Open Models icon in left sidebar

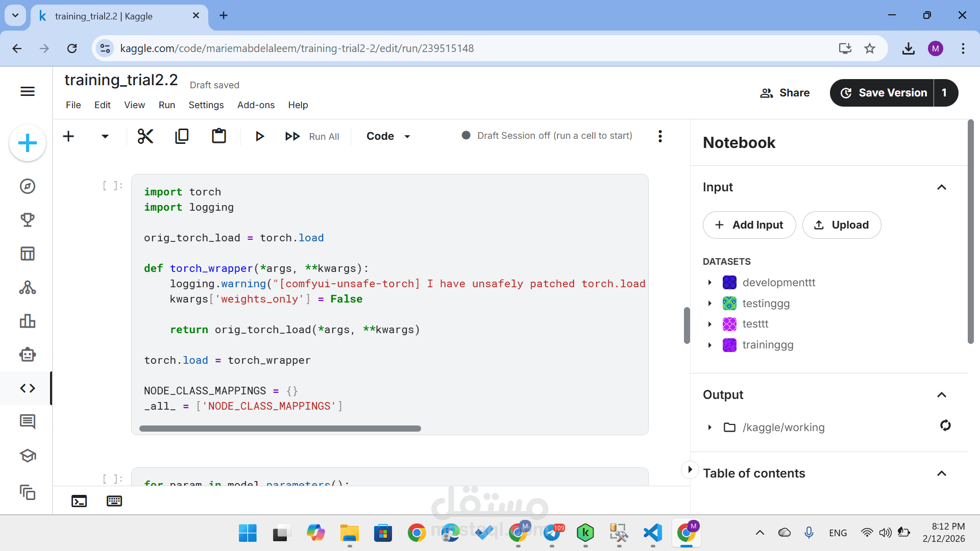click(x=28, y=288)
